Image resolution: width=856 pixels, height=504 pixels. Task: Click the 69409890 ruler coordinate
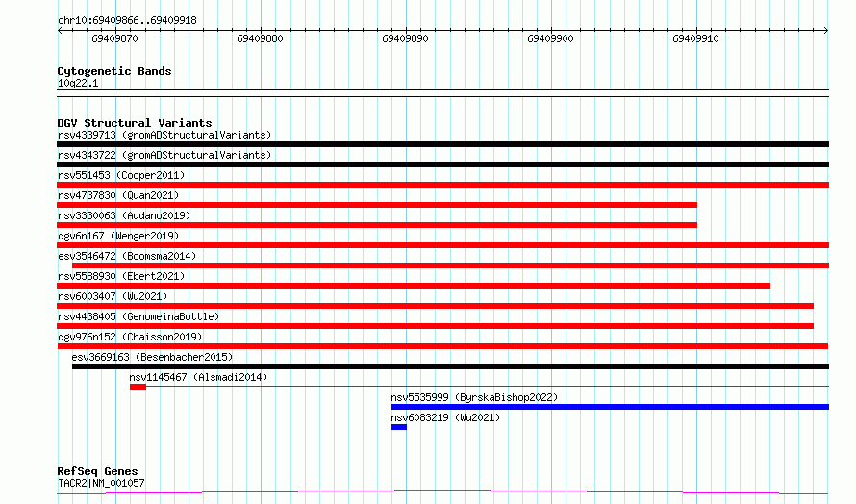click(405, 38)
